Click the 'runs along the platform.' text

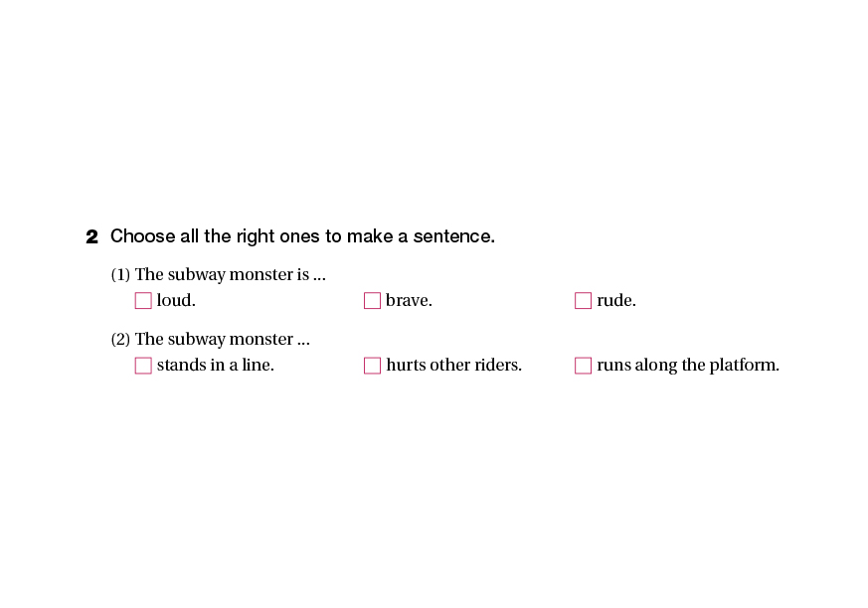pyautogui.click(x=687, y=366)
